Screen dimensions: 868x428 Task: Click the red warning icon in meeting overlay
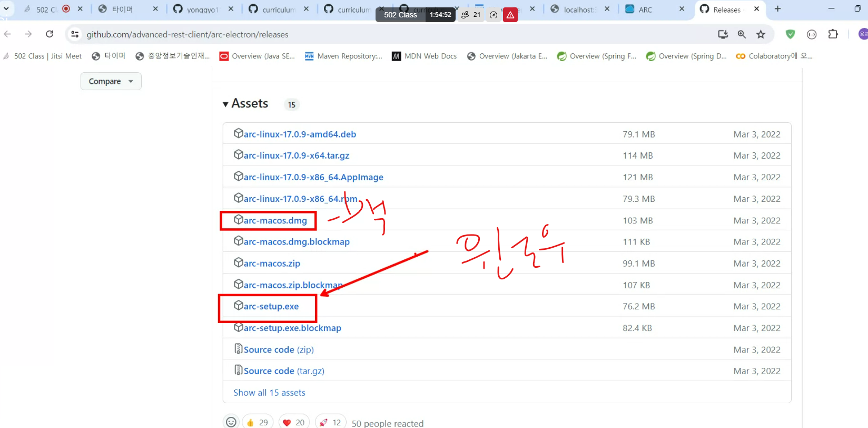pos(510,15)
